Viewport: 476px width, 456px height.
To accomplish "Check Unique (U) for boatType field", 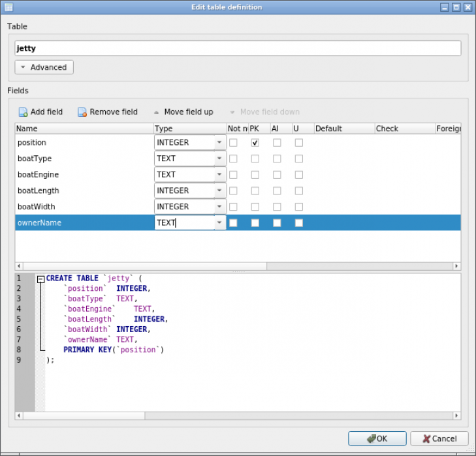I will (x=298, y=159).
